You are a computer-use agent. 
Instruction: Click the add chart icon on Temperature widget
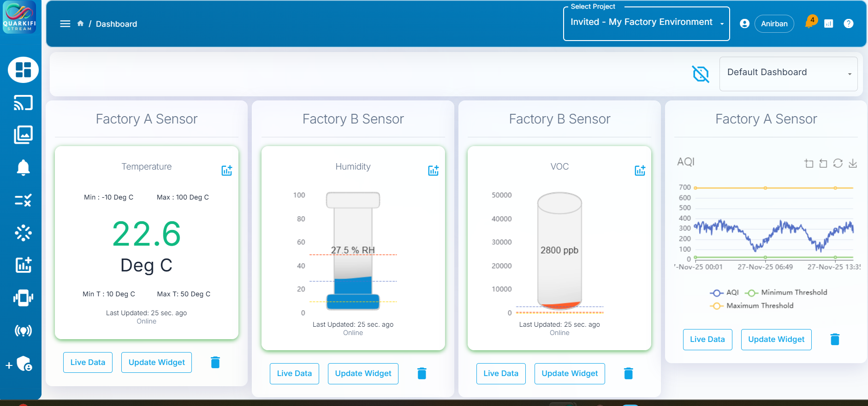tap(226, 171)
